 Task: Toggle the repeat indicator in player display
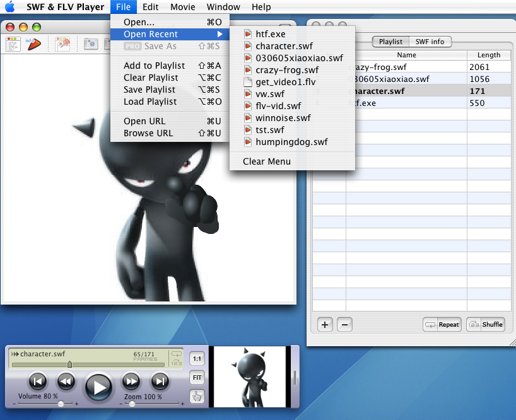coord(177,354)
